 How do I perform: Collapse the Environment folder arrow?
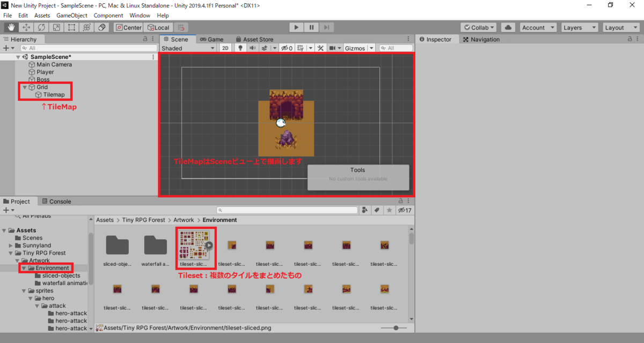point(24,268)
